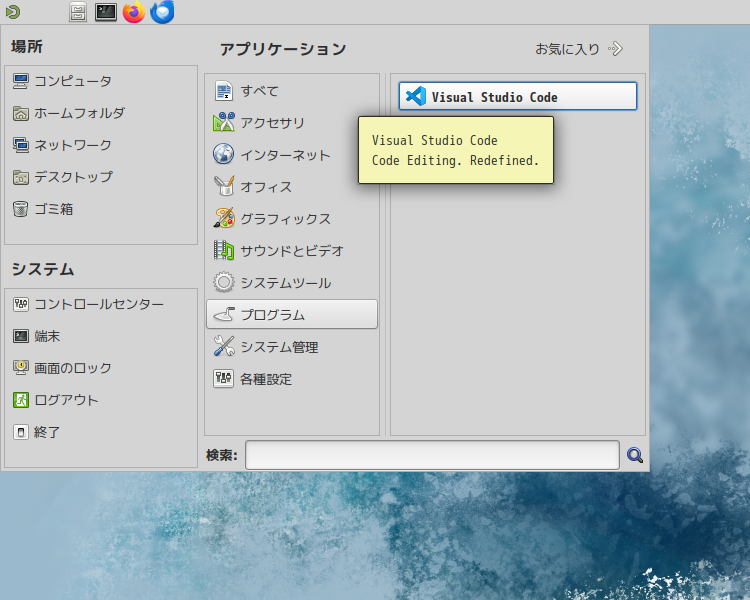Click the 検索 search input field
This screenshot has width=750, height=600.
[x=432, y=455]
